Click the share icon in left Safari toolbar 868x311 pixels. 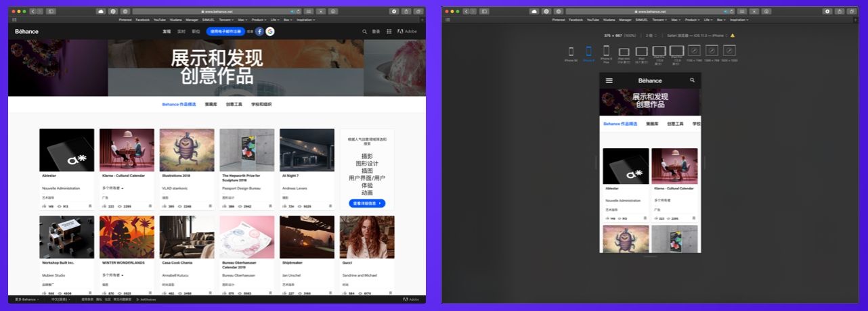407,11
